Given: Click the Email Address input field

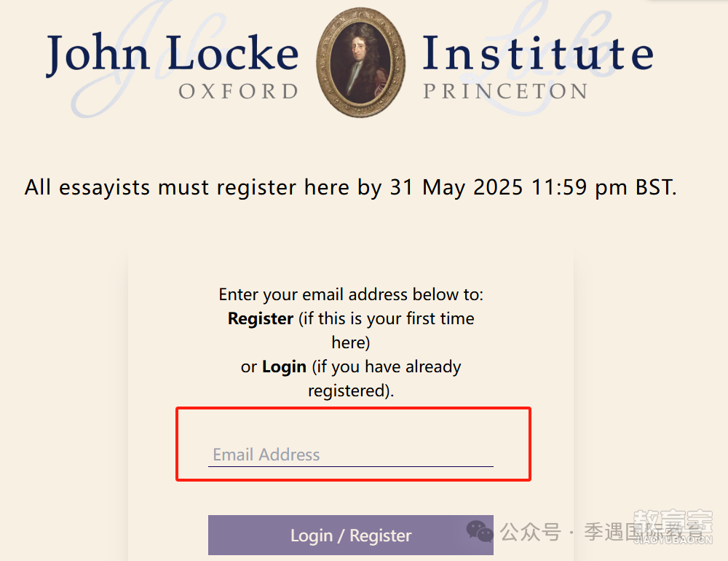Looking at the screenshot, I should pyautogui.click(x=351, y=454).
